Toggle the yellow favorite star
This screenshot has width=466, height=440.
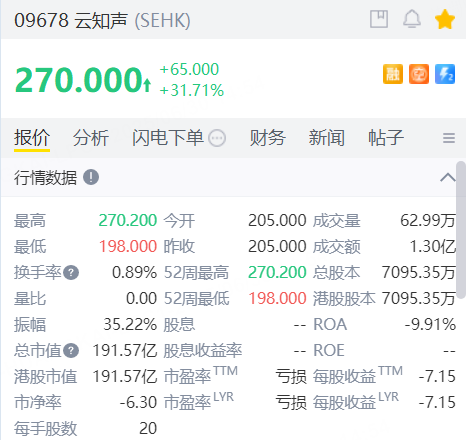[x=445, y=19]
